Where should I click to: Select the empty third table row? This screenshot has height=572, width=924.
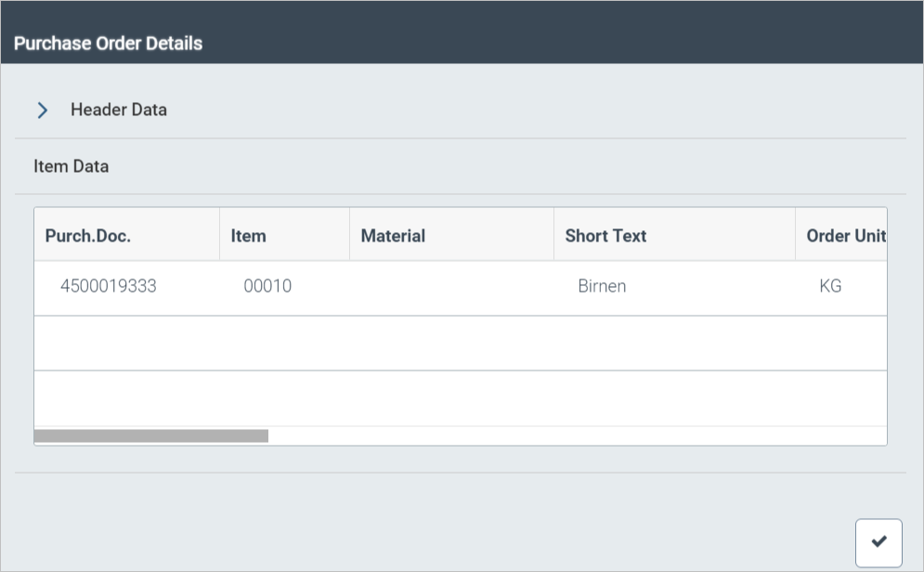pos(460,398)
